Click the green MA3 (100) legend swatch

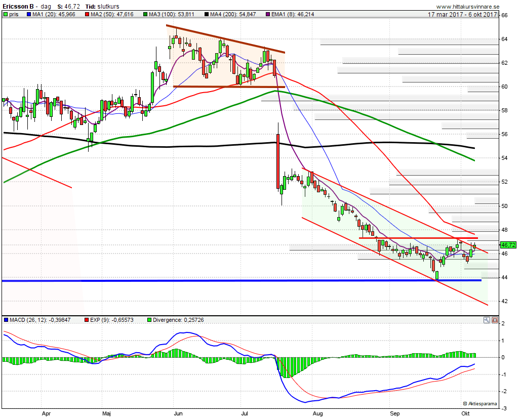[145, 14]
